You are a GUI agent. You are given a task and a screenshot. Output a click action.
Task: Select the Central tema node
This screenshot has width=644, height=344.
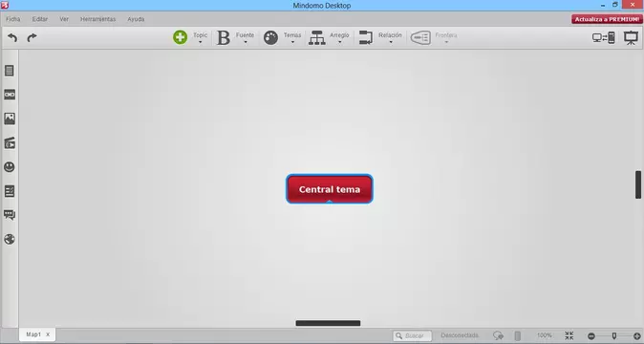(x=330, y=189)
